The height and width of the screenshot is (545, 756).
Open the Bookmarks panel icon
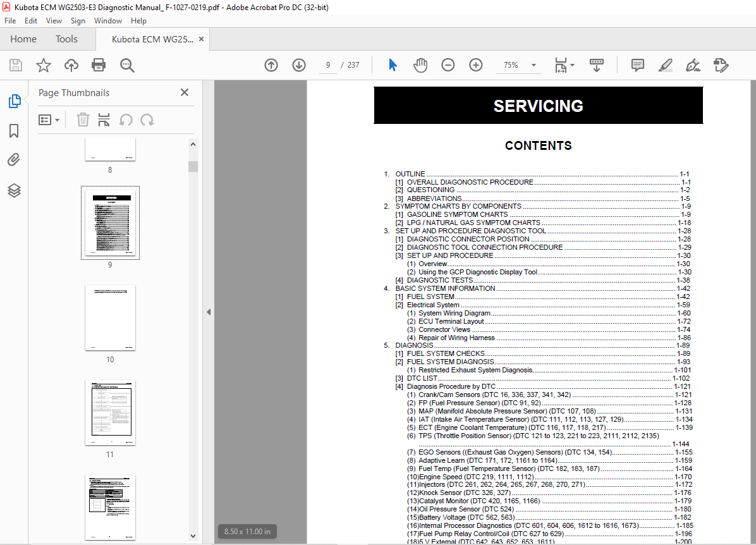pos(14,131)
